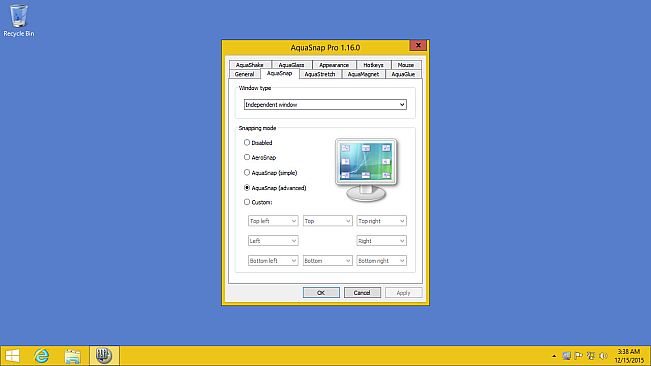Click the Snapping mode group label
The width and height of the screenshot is (651, 366).
pos(257,128)
